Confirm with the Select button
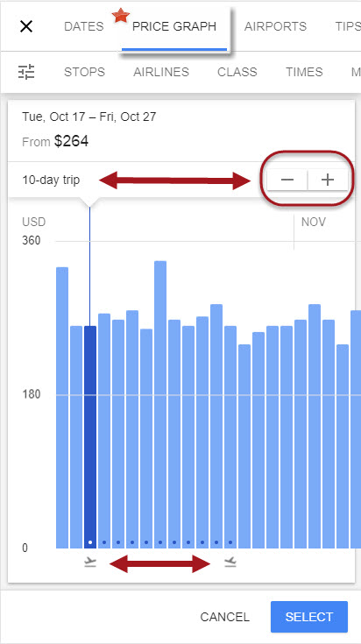 point(308,617)
